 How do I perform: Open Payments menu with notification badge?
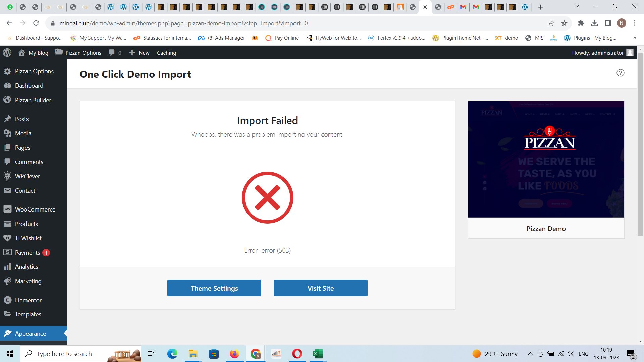coord(34,253)
